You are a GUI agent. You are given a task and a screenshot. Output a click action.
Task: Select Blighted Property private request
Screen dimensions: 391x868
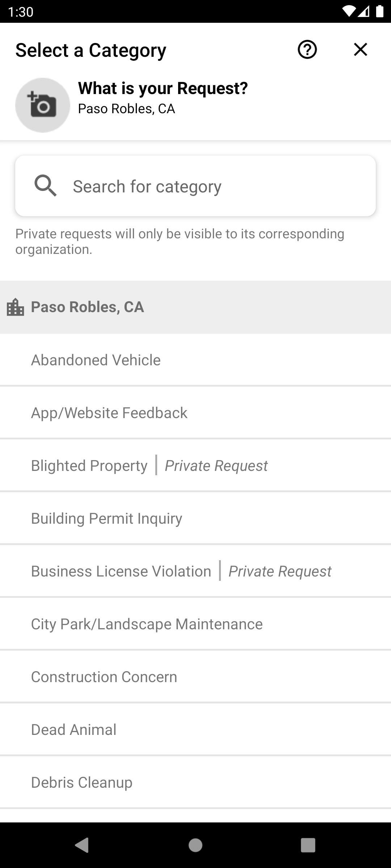coord(149,466)
